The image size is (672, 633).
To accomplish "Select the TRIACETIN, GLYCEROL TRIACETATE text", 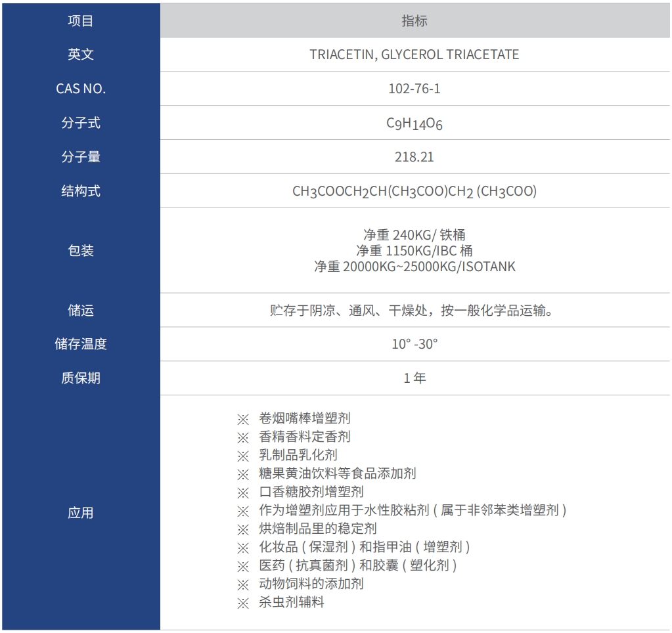I will tap(414, 55).
